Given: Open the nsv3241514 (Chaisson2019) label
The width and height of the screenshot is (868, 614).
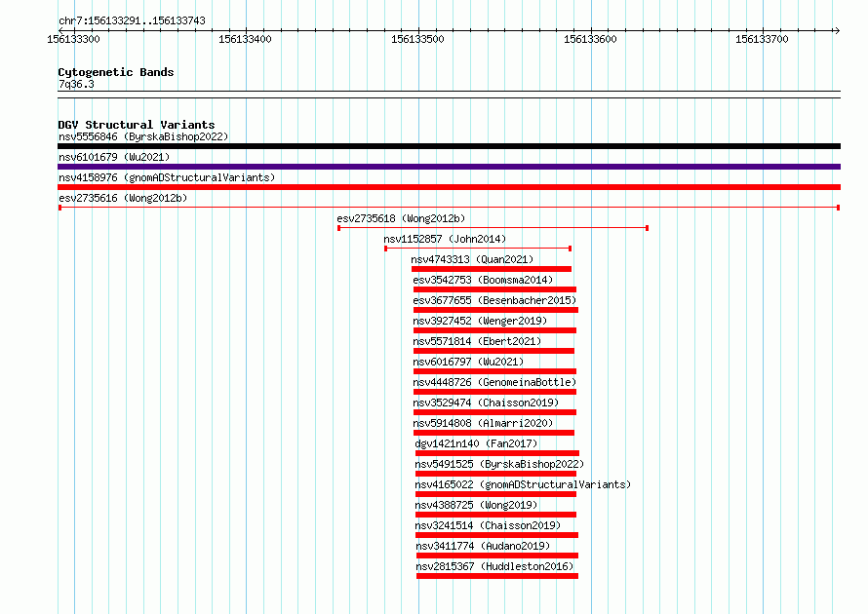Looking at the screenshot, I should click(488, 525).
